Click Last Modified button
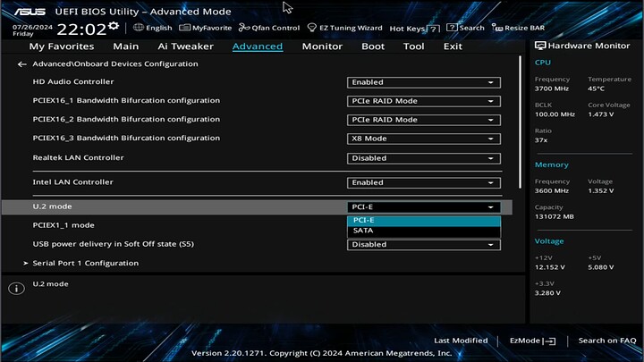Image resolution: width=644 pixels, height=362 pixels. coord(461,341)
